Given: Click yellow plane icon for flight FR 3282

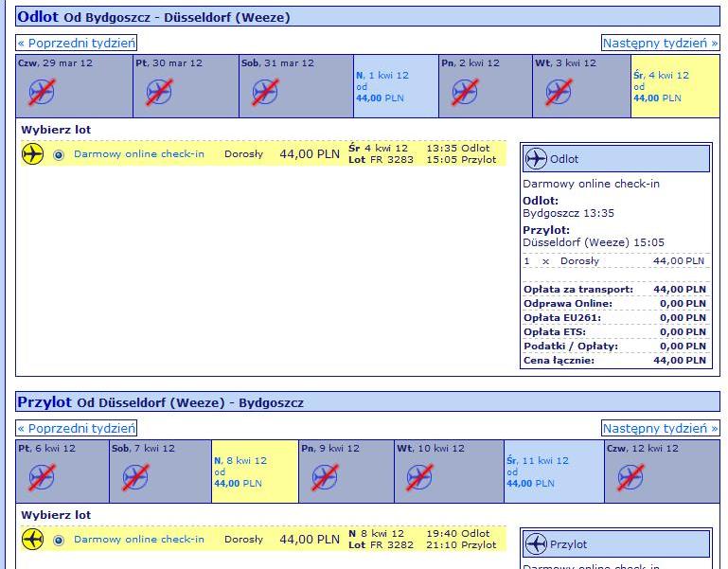Looking at the screenshot, I should (x=32, y=540).
